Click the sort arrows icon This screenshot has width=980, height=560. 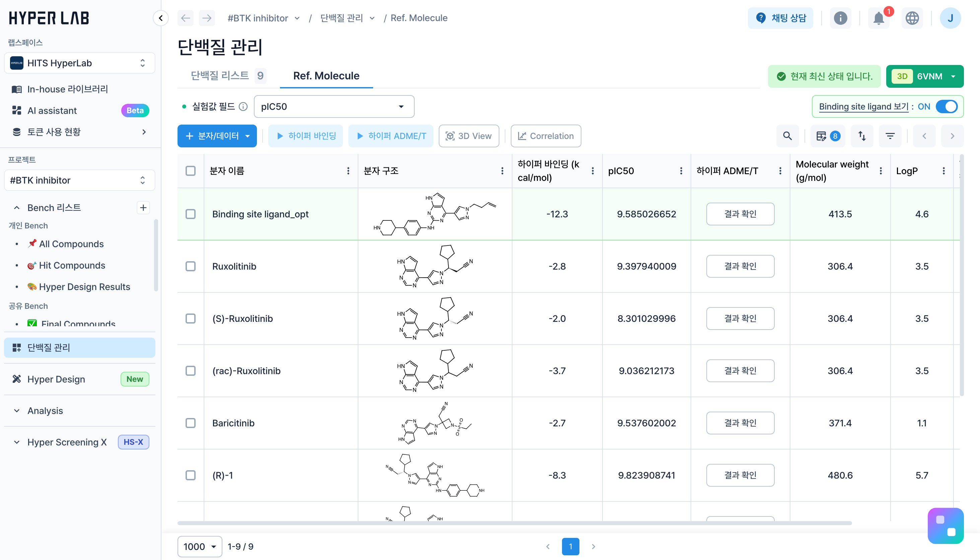tap(862, 136)
